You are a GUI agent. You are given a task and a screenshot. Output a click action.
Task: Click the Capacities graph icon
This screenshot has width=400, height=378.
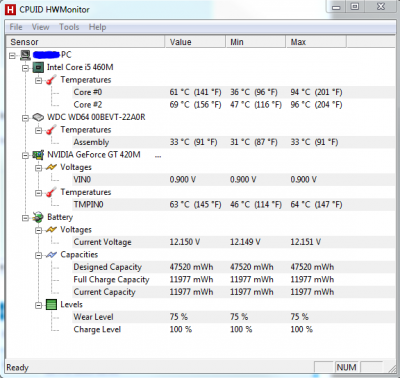(51, 255)
